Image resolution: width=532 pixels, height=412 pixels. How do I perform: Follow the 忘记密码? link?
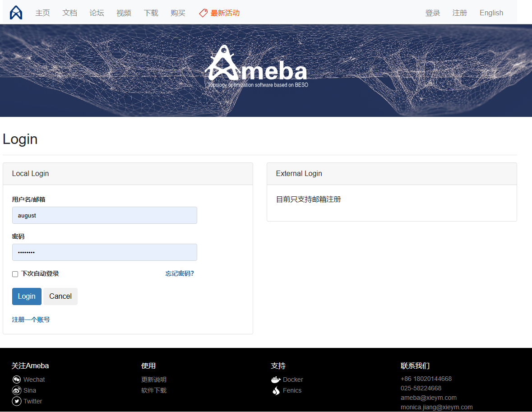coord(180,273)
